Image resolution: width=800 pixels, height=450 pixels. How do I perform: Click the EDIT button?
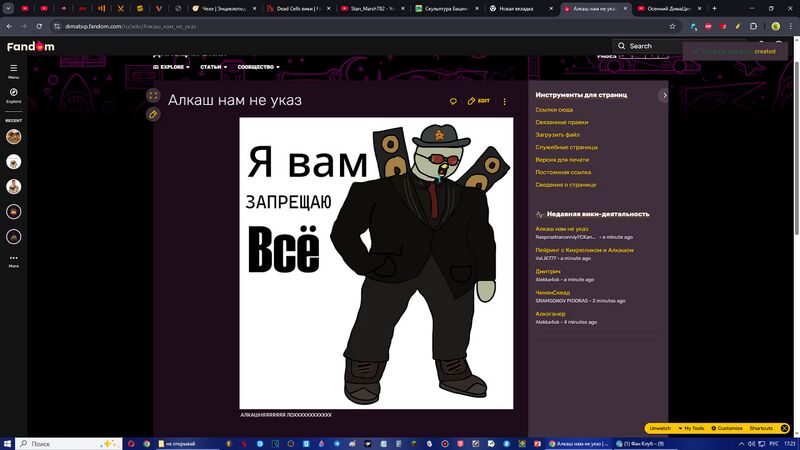tap(479, 101)
